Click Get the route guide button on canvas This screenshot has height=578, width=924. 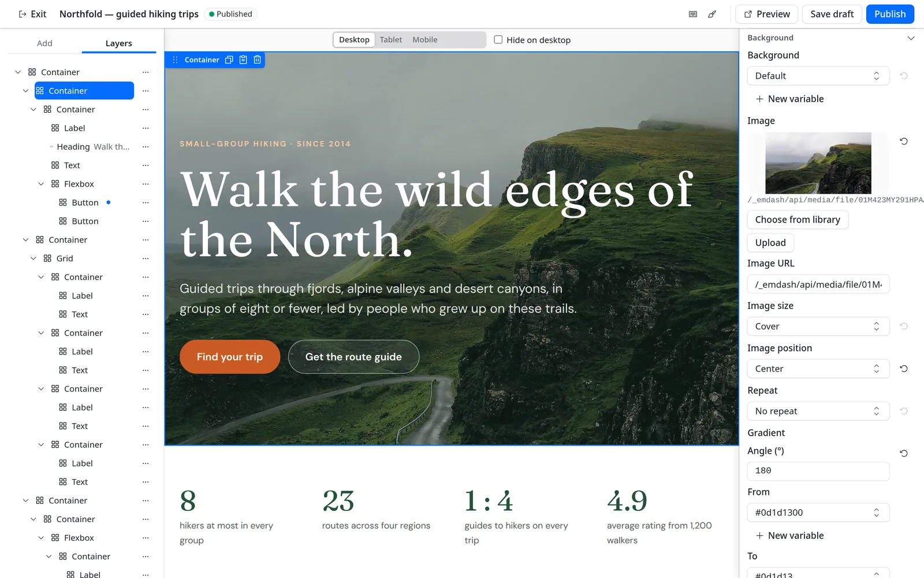[353, 357]
